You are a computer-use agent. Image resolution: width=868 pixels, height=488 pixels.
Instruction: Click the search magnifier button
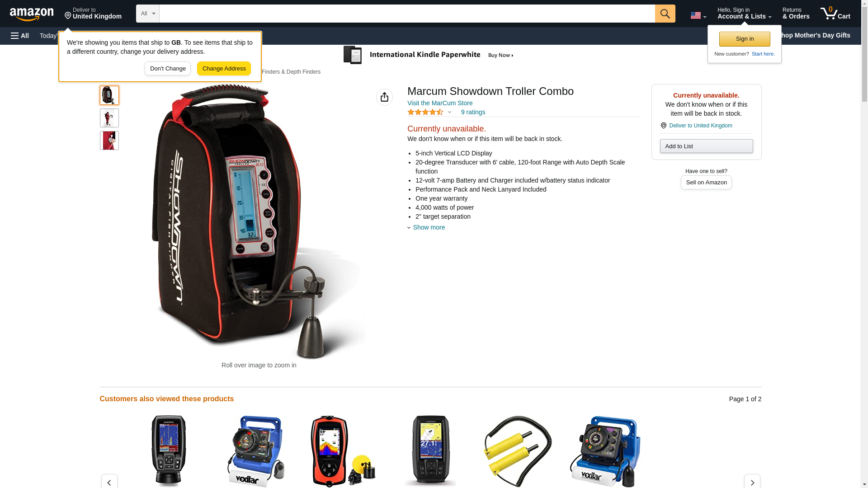pos(665,14)
